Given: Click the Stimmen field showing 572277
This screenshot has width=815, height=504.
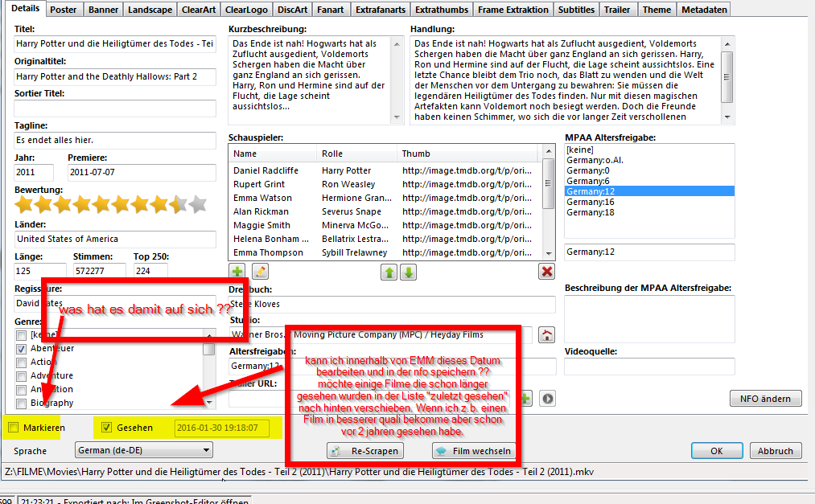Looking at the screenshot, I should tap(99, 271).
